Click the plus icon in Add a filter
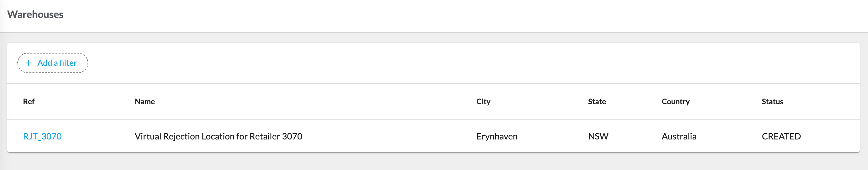The image size is (868, 170). (29, 63)
